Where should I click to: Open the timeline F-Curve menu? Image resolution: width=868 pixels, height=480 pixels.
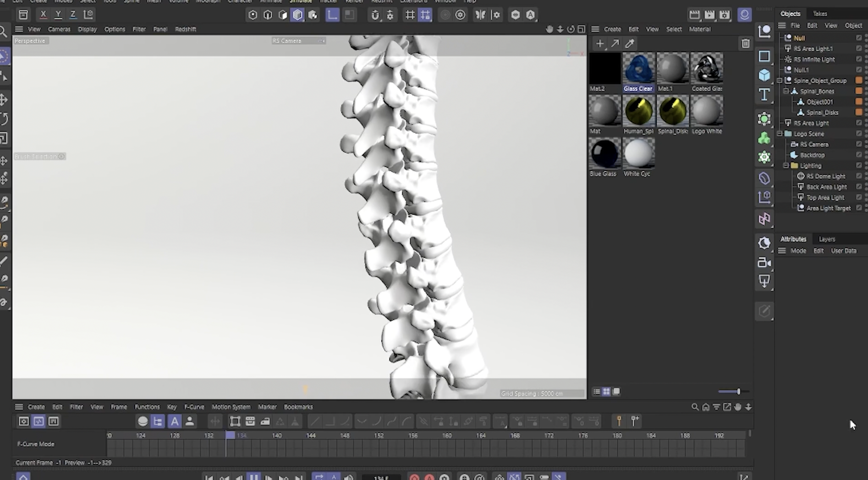(x=194, y=407)
